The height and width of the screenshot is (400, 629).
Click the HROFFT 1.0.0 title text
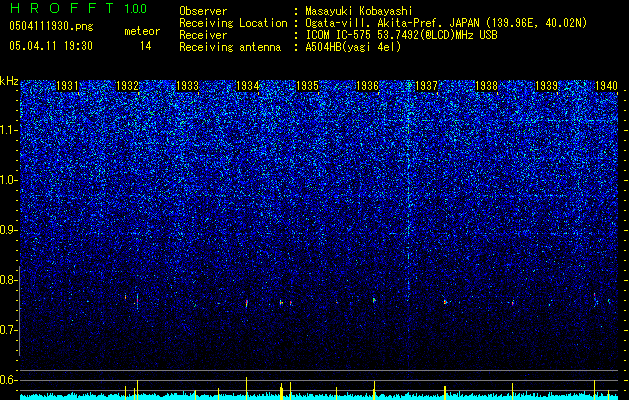click(x=78, y=8)
